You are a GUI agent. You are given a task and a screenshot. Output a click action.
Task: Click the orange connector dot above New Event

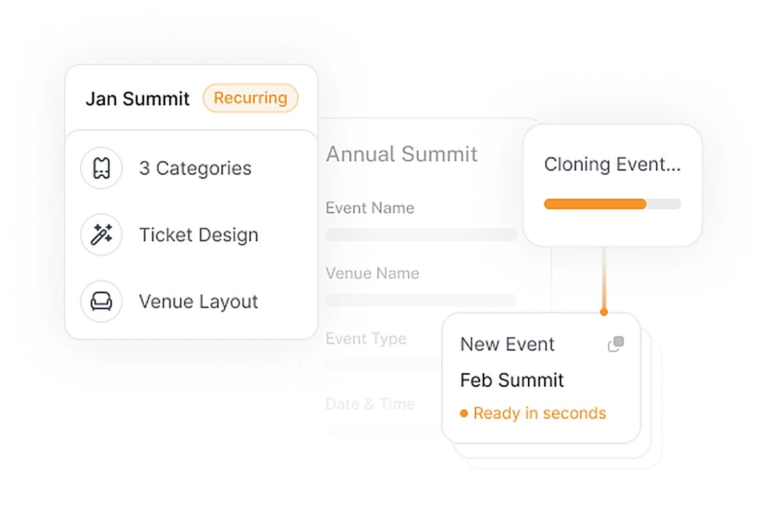(x=604, y=312)
